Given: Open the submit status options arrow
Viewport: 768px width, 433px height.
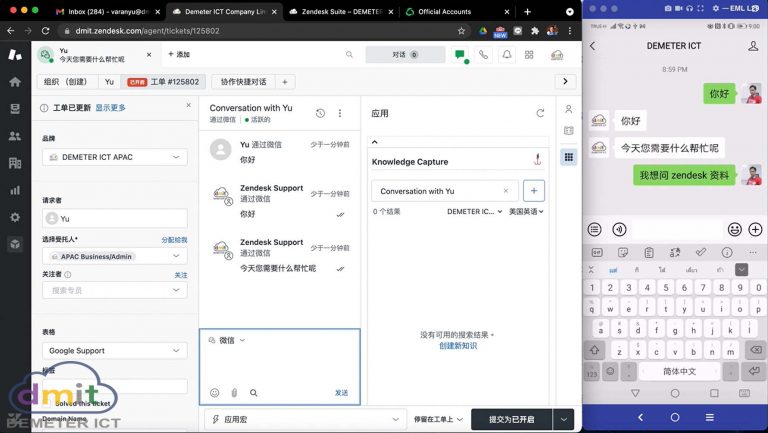Looking at the screenshot, I should [563, 419].
